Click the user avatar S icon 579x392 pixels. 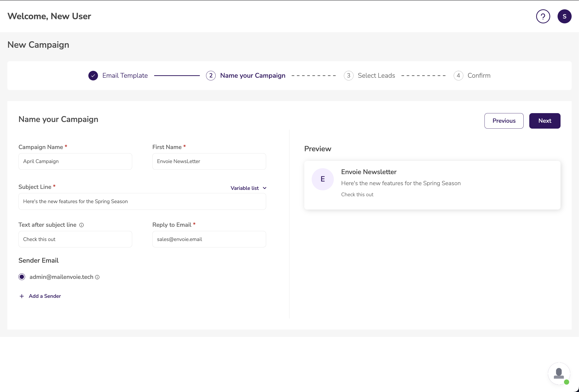(x=564, y=16)
